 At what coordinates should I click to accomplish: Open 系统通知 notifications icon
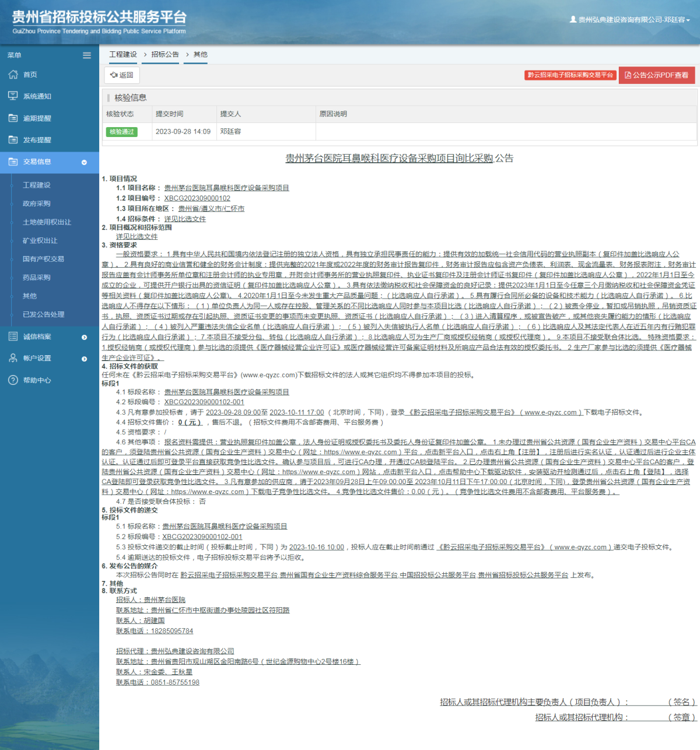pyautogui.click(x=12, y=96)
